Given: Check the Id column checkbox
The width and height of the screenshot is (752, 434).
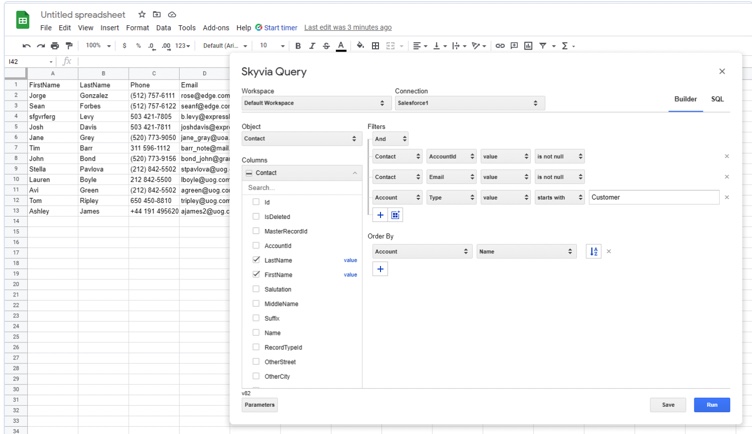Looking at the screenshot, I should coord(256,202).
